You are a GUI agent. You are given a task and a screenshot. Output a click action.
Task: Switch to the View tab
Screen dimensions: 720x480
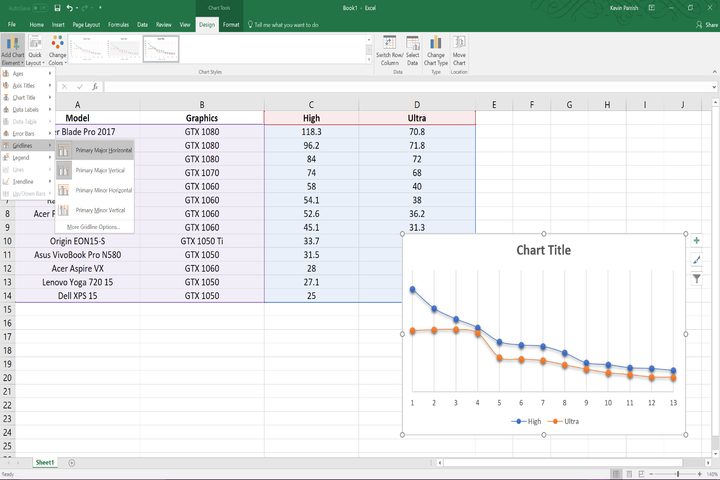point(185,25)
